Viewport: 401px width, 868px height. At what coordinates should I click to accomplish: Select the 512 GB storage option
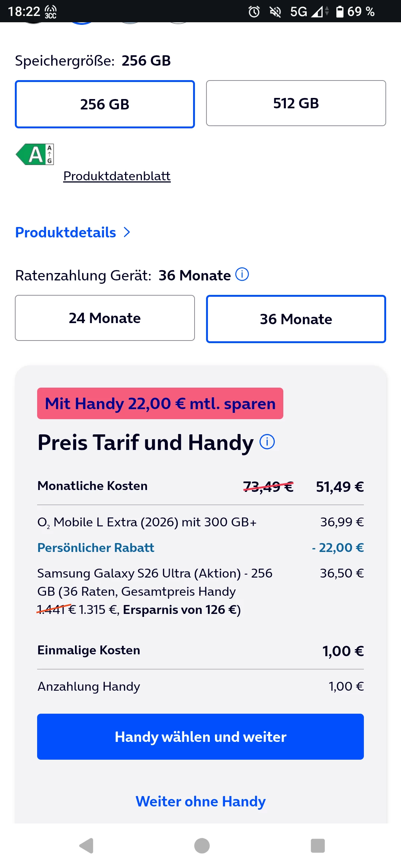296,103
